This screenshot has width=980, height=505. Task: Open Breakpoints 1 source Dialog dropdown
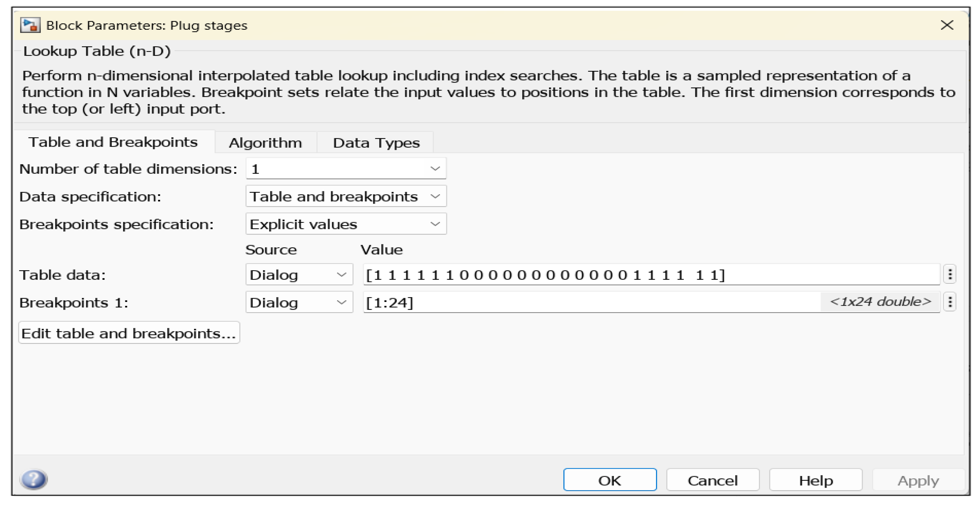tap(299, 302)
